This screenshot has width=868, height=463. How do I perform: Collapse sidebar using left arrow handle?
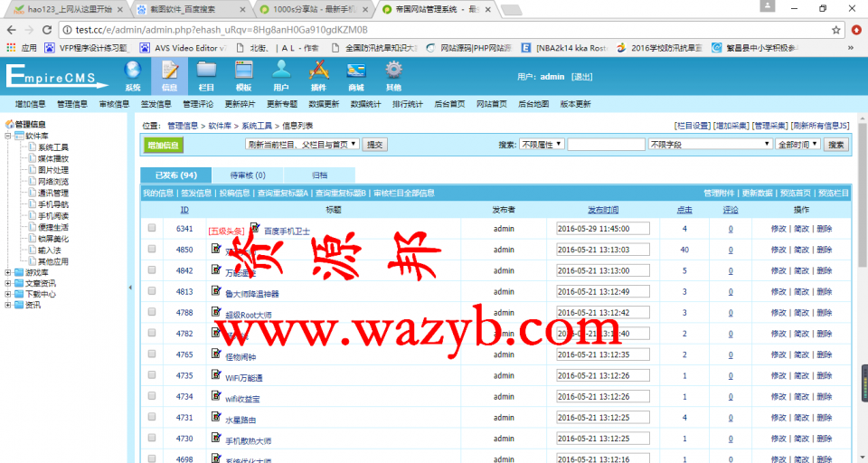coord(130,288)
